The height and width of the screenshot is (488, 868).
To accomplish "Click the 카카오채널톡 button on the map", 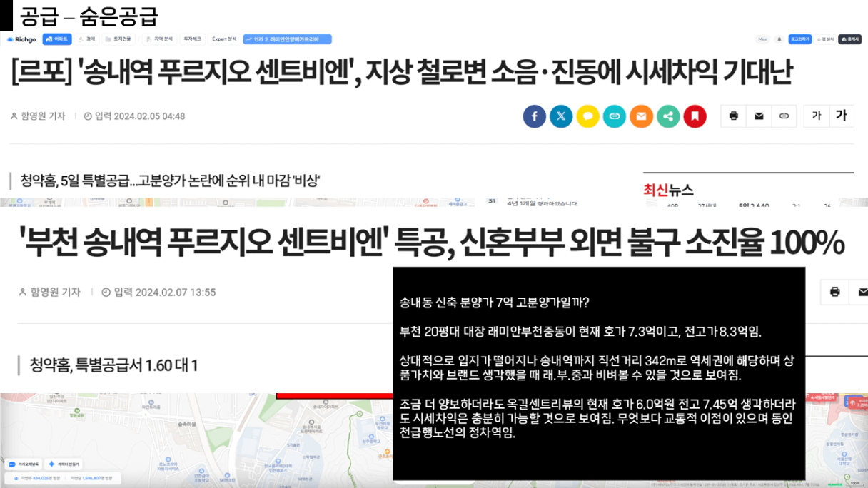I will (25, 464).
